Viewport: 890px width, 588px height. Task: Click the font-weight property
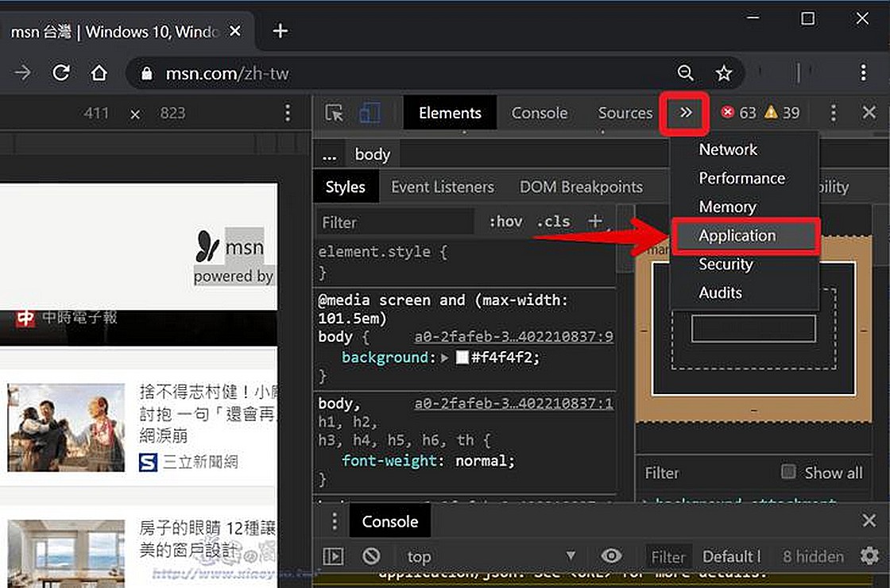click(x=389, y=461)
